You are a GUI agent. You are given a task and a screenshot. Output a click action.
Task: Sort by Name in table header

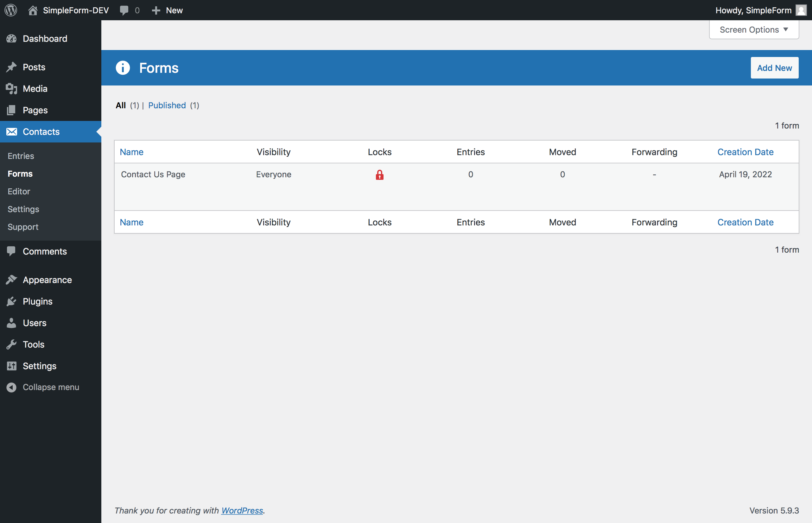click(131, 152)
